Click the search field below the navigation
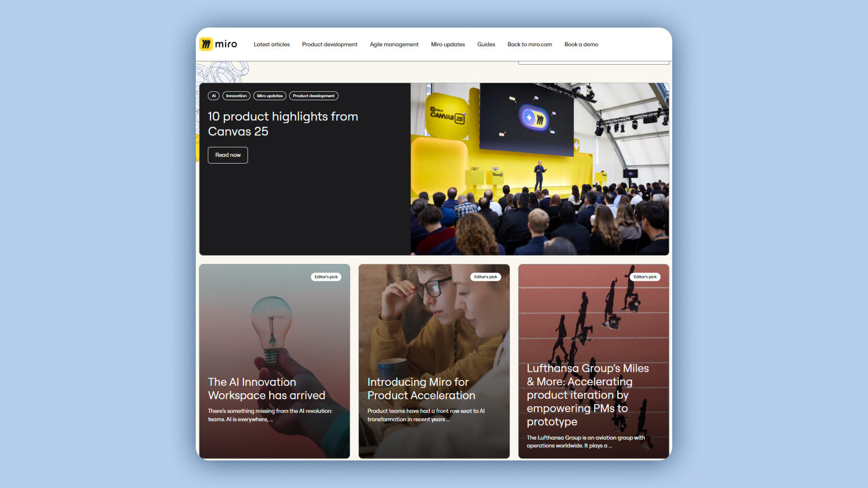Screen dimensions: 868x488 point(594,62)
